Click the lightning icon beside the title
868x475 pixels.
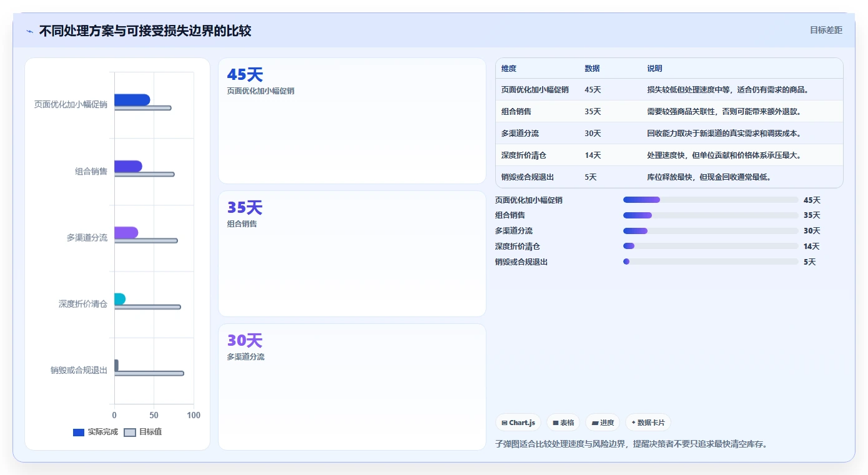29,31
